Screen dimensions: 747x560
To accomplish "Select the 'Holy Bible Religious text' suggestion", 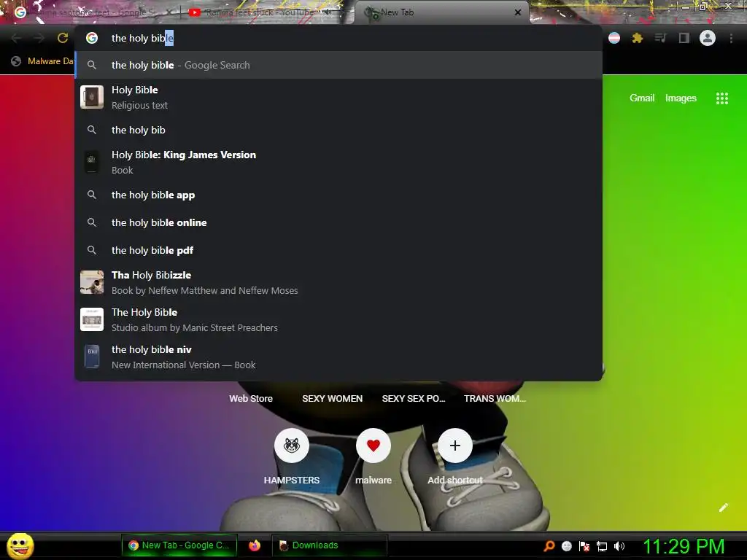I will tap(338, 97).
